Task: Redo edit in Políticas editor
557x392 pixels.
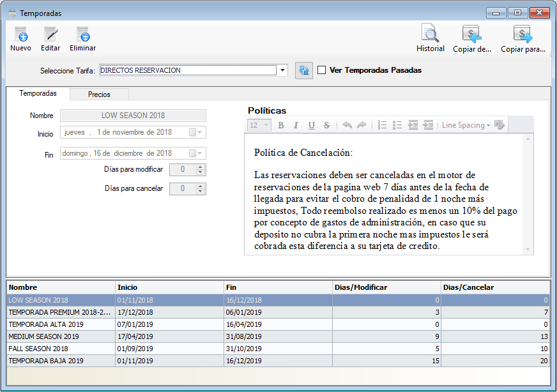Action: (362, 125)
